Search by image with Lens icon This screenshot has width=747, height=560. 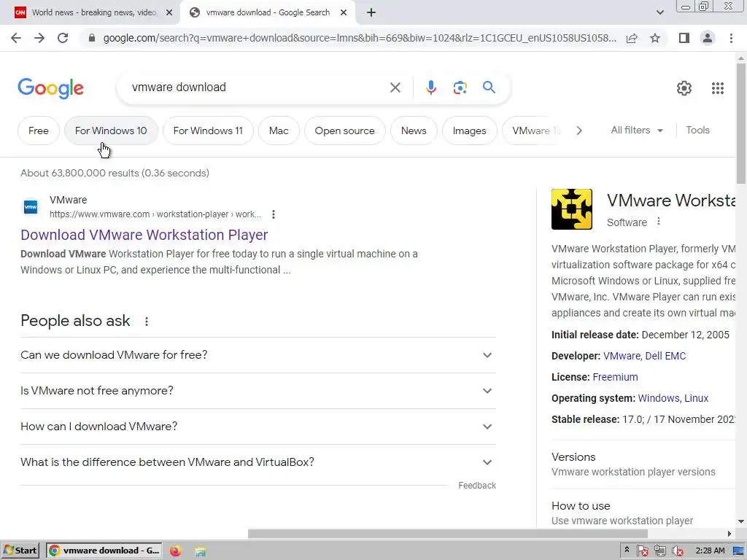coord(460,87)
